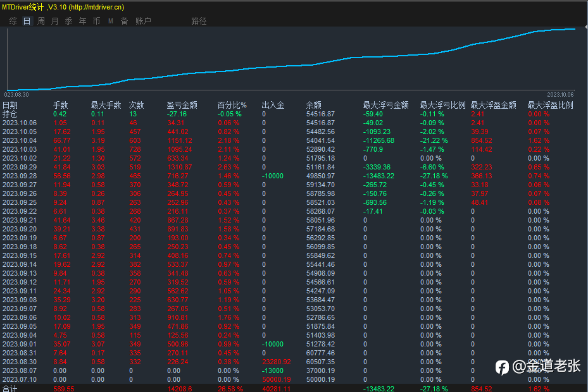Click the 路径 path label
This screenshot has width=588, height=392.
point(199,21)
